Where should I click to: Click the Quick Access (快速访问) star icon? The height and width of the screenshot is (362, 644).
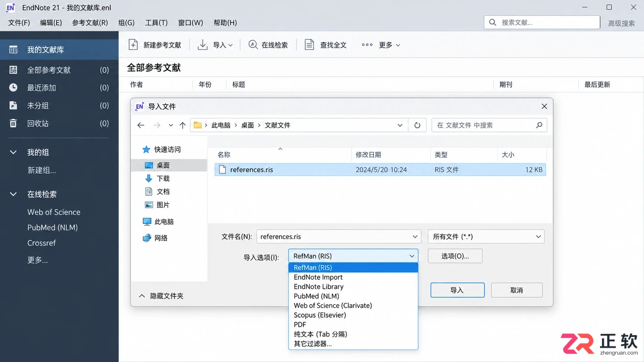pyautogui.click(x=146, y=149)
